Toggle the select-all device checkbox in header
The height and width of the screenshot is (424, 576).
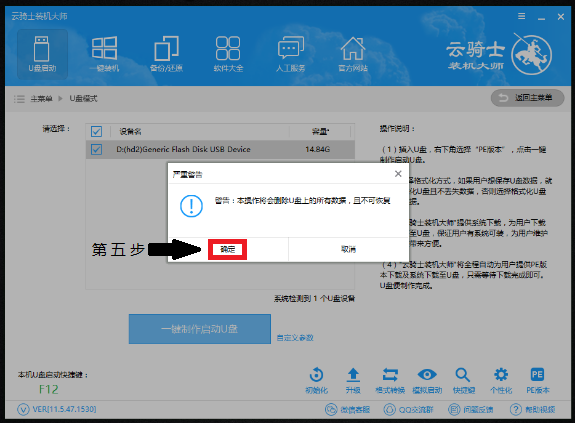tap(96, 131)
